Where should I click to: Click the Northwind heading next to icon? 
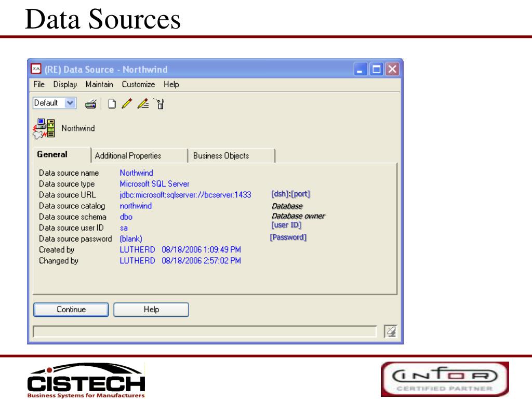pos(78,128)
